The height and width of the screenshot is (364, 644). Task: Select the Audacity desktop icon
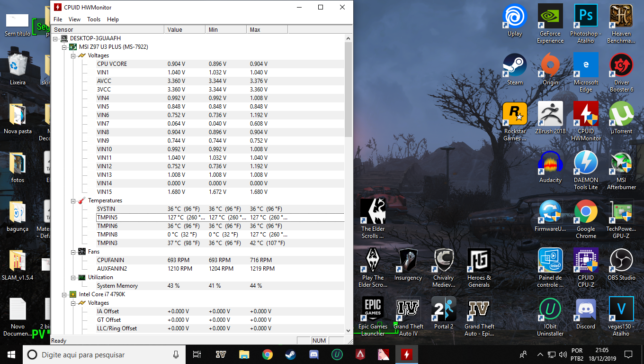550,167
